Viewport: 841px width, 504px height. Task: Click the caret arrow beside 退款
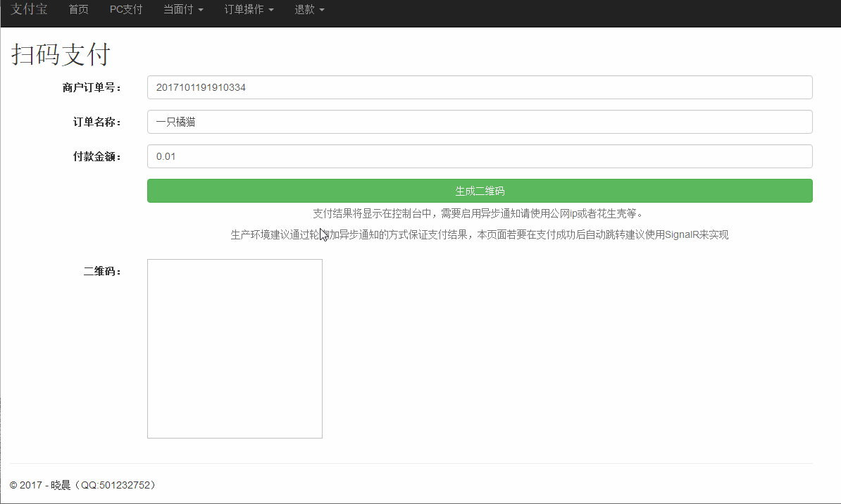click(322, 11)
